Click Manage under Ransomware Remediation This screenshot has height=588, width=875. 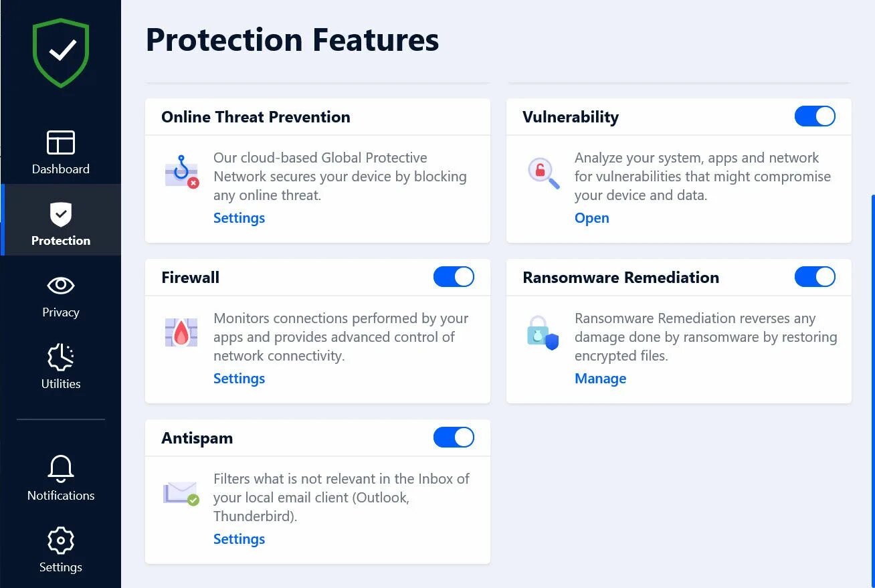click(600, 379)
